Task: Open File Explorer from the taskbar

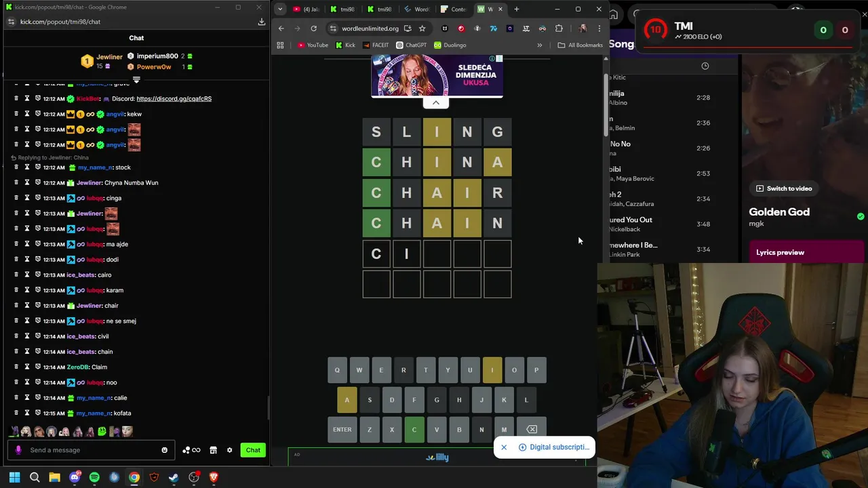Action: (x=55, y=477)
